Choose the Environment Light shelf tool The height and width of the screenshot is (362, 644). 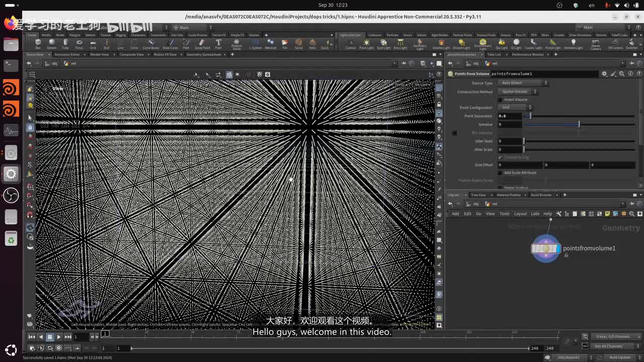point(482,44)
